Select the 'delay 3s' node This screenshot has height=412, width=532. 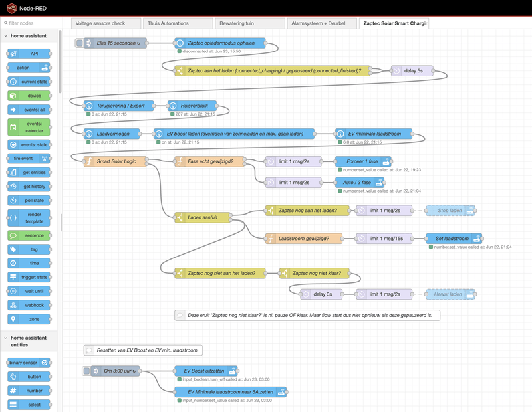321,294
